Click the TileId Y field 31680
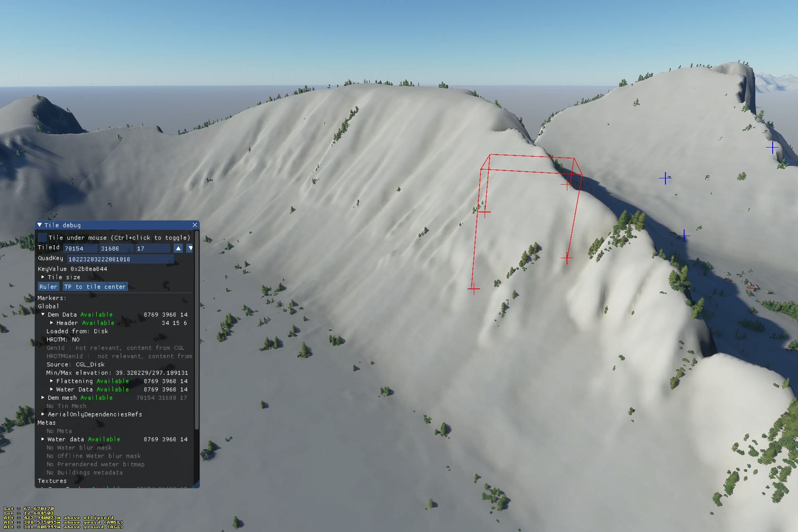Viewport: 798px width, 532px height. pyautogui.click(x=116, y=249)
